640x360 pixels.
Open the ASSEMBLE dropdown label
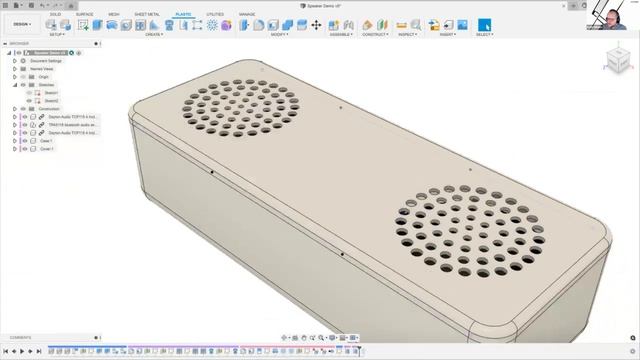click(341, 35)
